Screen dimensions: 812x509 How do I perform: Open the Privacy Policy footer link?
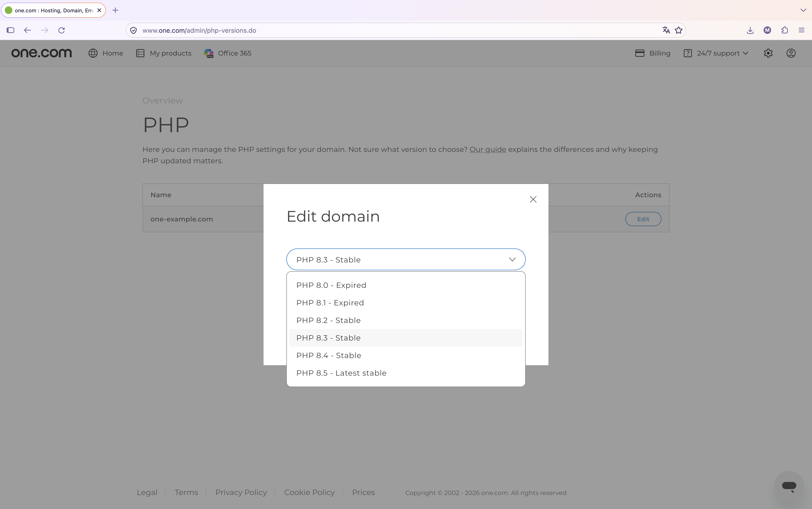(241, 492)
